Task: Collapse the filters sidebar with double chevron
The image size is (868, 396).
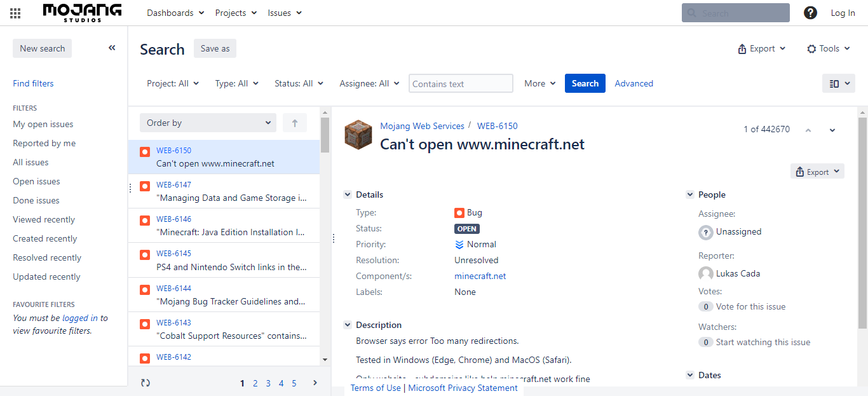Action: click(x=112, y=48)
